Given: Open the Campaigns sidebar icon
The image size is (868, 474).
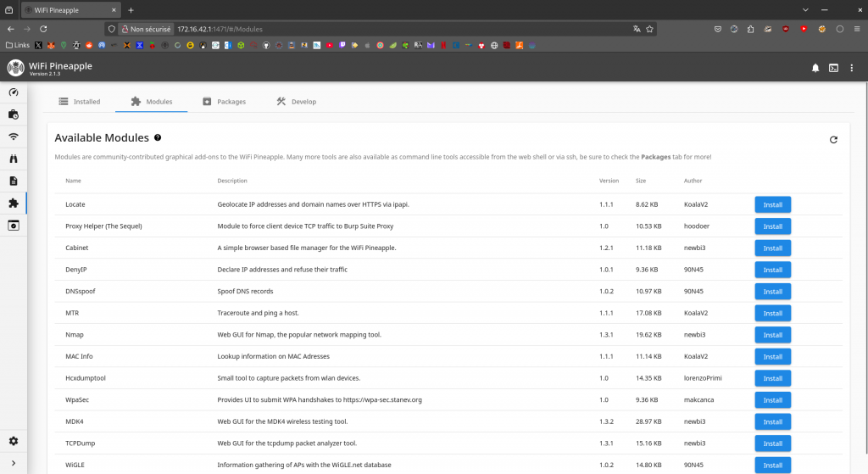Looking at the screenshot, I should (x=14, y=114).
